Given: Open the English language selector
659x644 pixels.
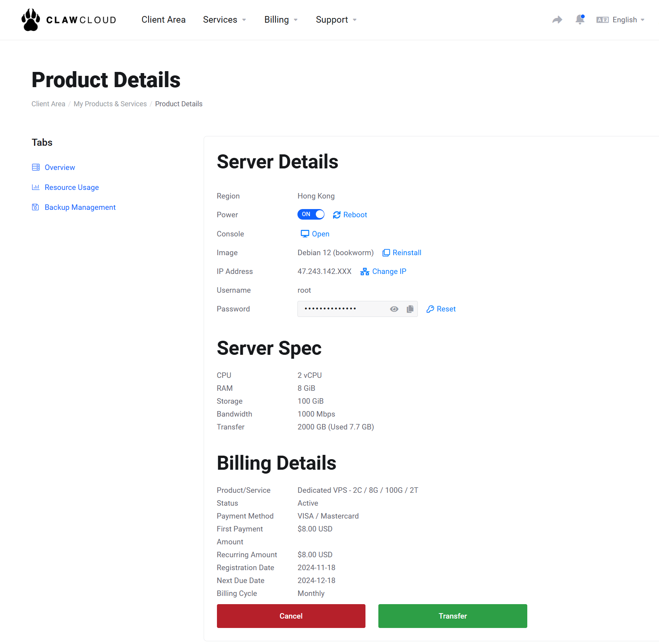Looking at the screenshot, I should 620,20.
